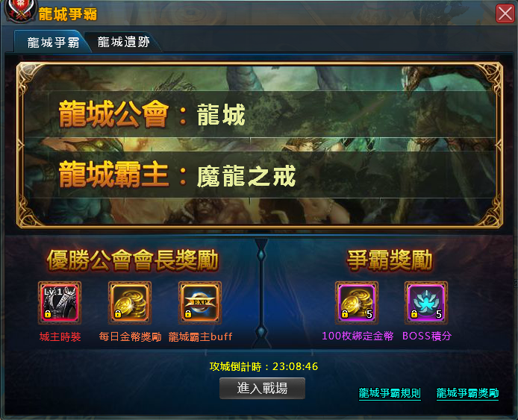Open the 龍城遺跡 tab

pos(124,42)
